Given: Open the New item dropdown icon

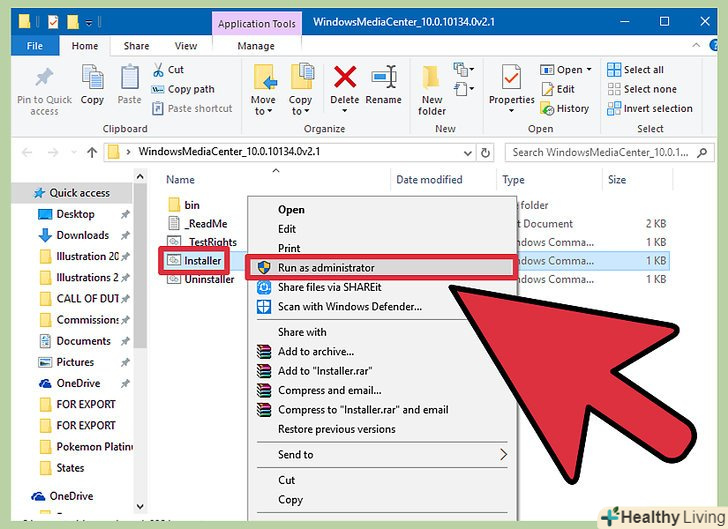Looking at the screenshot, I should click(x=463, y=70).
